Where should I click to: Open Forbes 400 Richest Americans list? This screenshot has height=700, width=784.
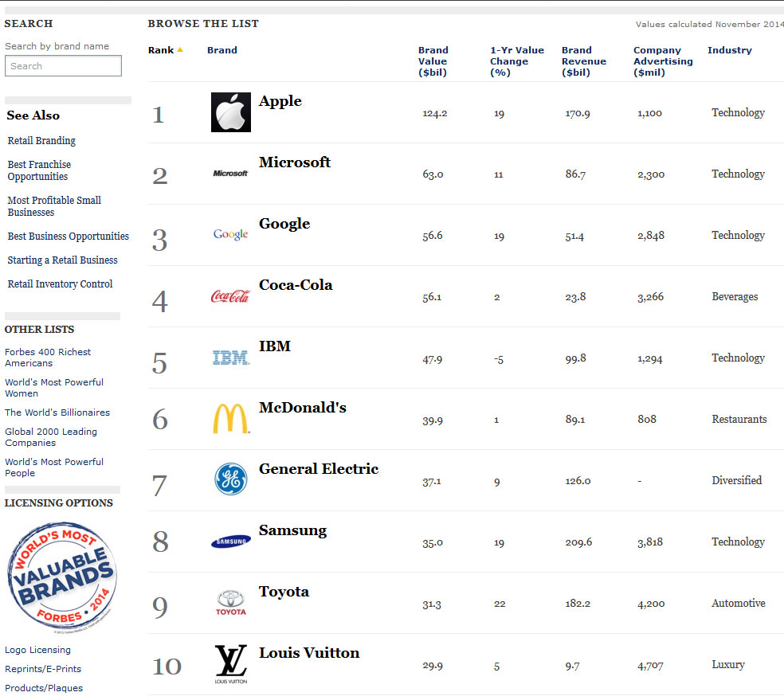point(48,358)
